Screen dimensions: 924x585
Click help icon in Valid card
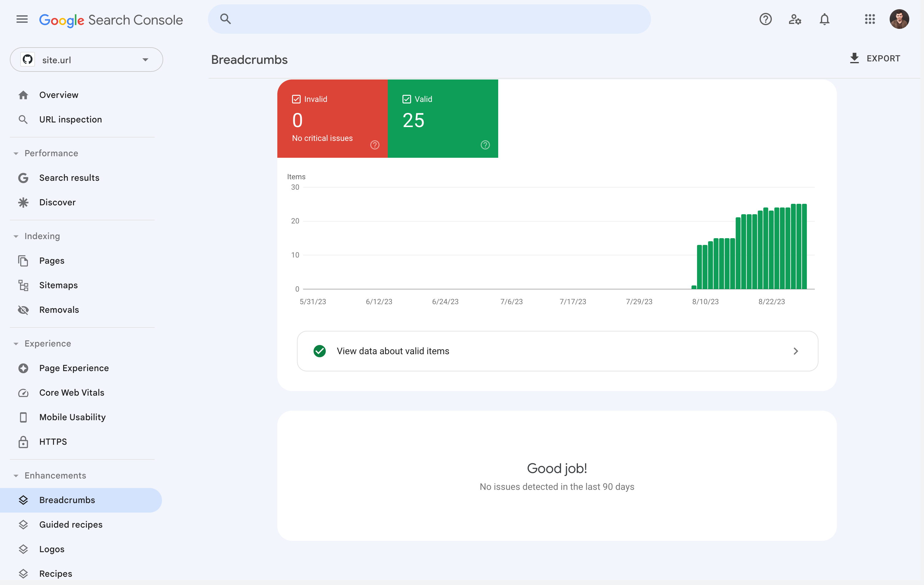(485, 145)
